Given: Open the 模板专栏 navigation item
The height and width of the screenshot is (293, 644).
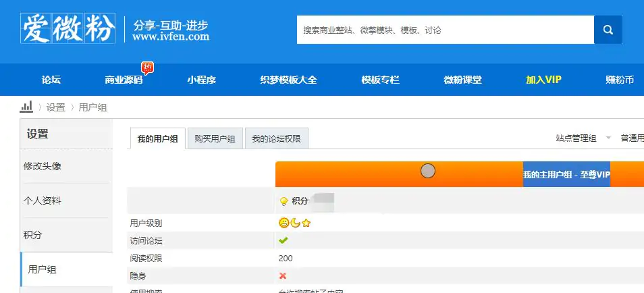Looking at the screenshot, I should [x=380, y=80].
